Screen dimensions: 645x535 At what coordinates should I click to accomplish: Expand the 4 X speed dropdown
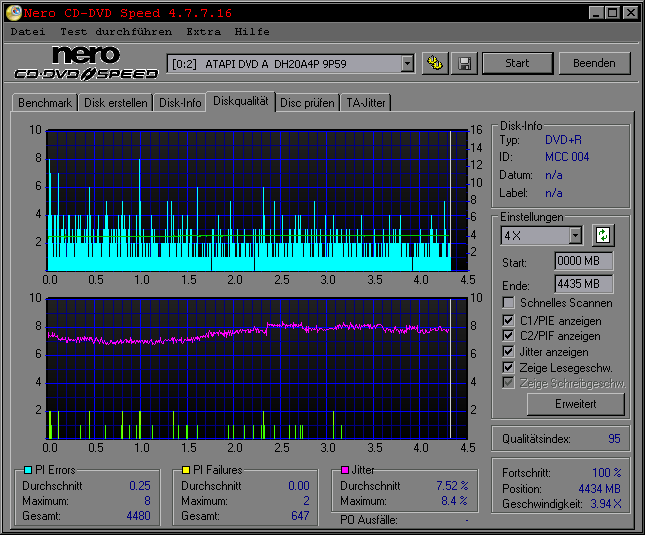tap(575, 236)
